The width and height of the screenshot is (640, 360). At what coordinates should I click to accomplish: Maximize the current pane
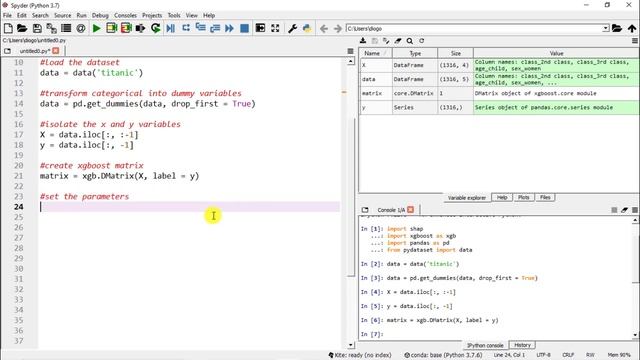click(x=260, y=28)
